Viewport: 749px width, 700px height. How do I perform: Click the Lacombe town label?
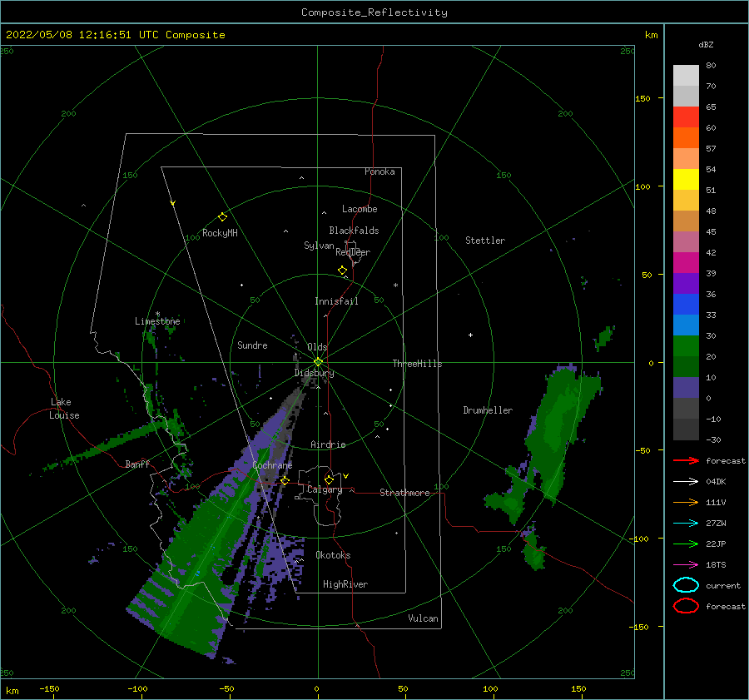pos(360,209)
